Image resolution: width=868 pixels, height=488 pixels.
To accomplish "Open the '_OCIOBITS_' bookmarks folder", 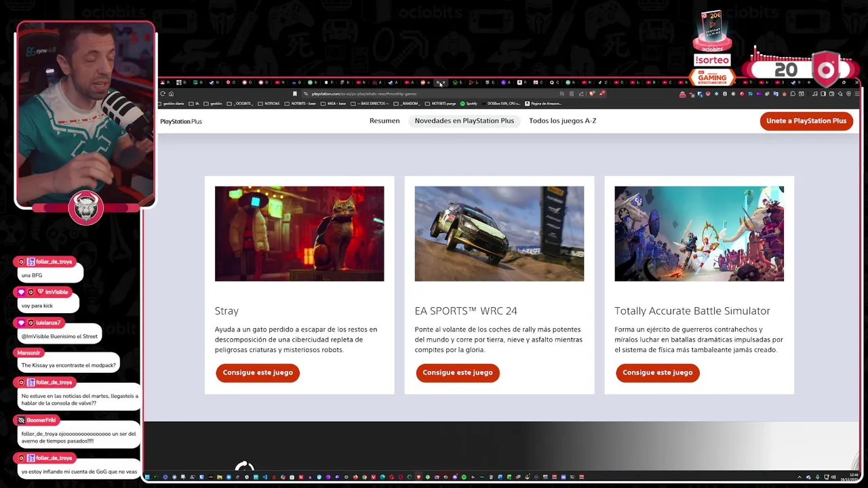I will 240,104.
